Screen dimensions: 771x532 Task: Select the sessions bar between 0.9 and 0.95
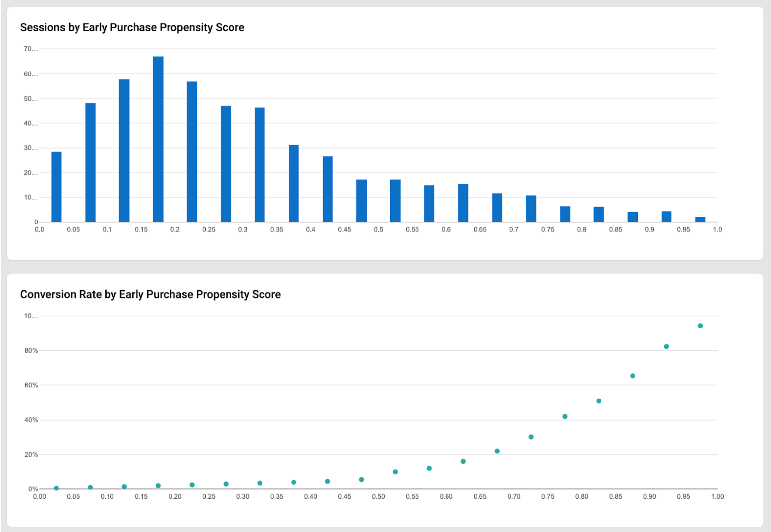(x=666, y=217)
